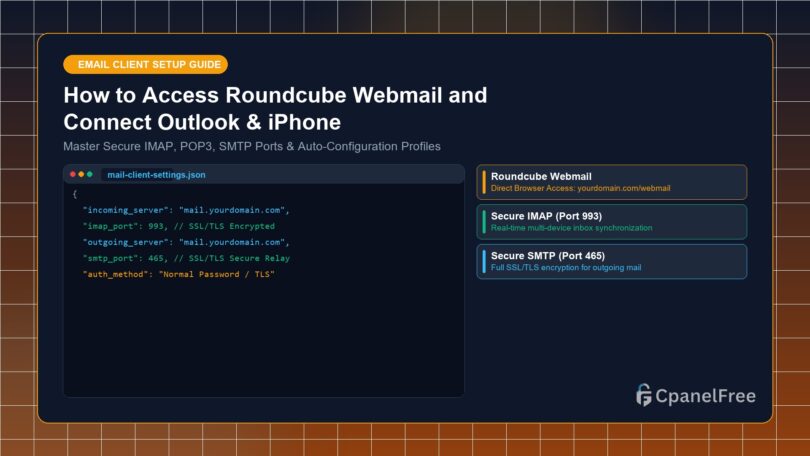Click the yellow dot in code window
This screenshot has width=810, height=456.
click(x=81, y=175)
